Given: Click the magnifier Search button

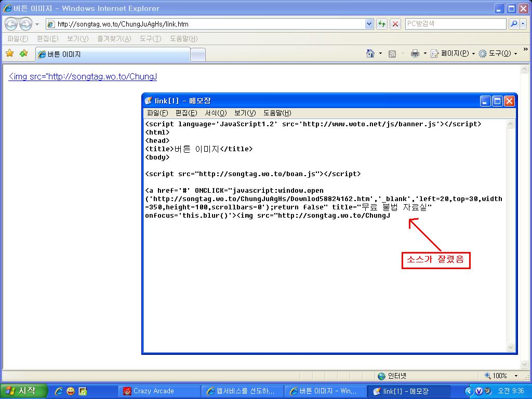Looking at the screenshot, I should pyautogui.click(x=514, y=24).
